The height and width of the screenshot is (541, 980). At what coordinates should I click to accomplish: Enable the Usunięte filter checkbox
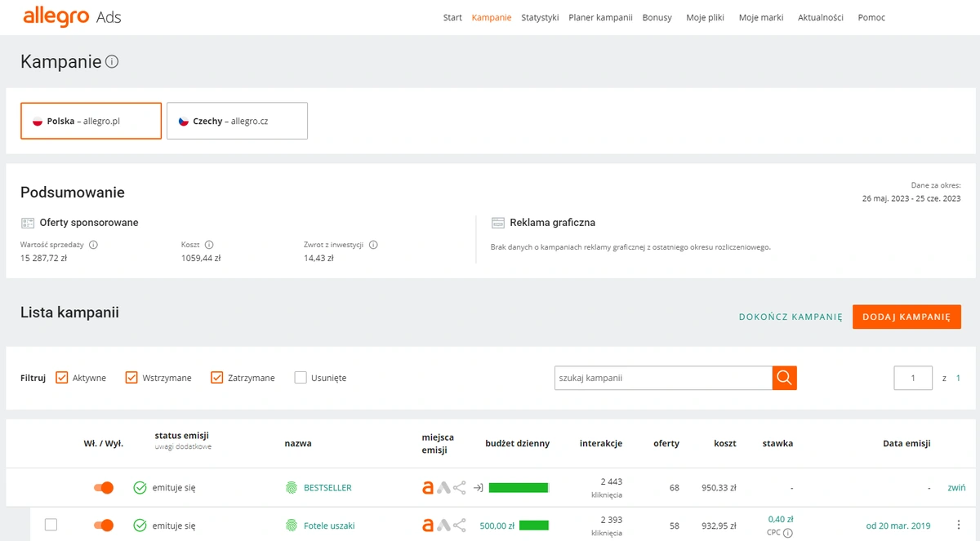click(x=301, y=378)
